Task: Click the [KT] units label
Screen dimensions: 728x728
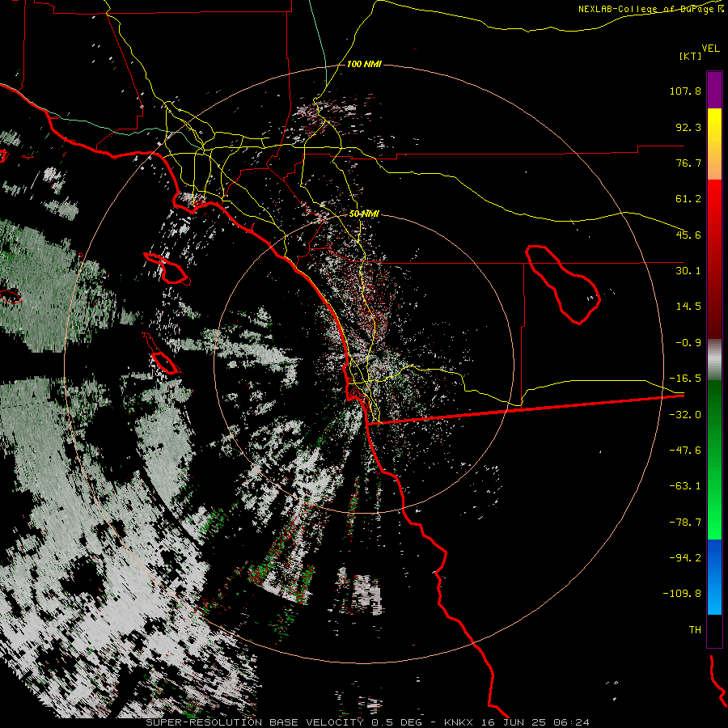Action: pos(691,56)
